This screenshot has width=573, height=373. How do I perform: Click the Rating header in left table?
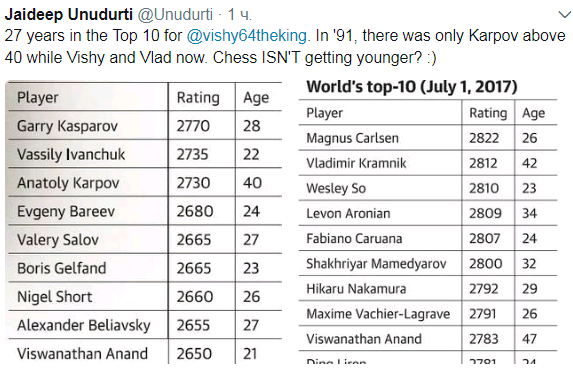point(198,97)
